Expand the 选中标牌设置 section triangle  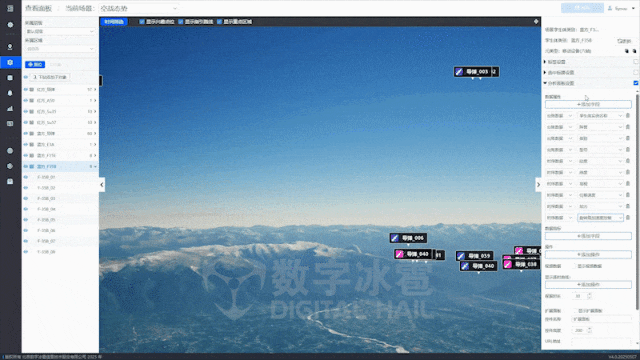545,72
